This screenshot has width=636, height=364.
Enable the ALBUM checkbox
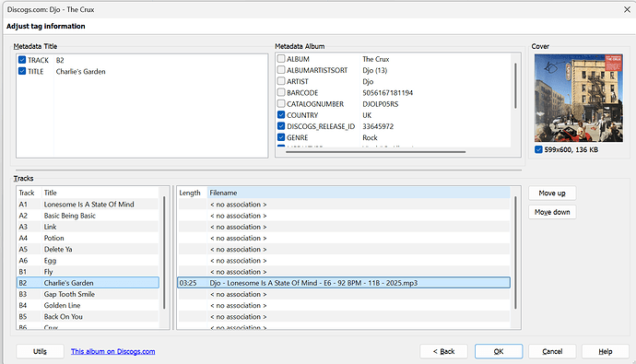[281, 59]
